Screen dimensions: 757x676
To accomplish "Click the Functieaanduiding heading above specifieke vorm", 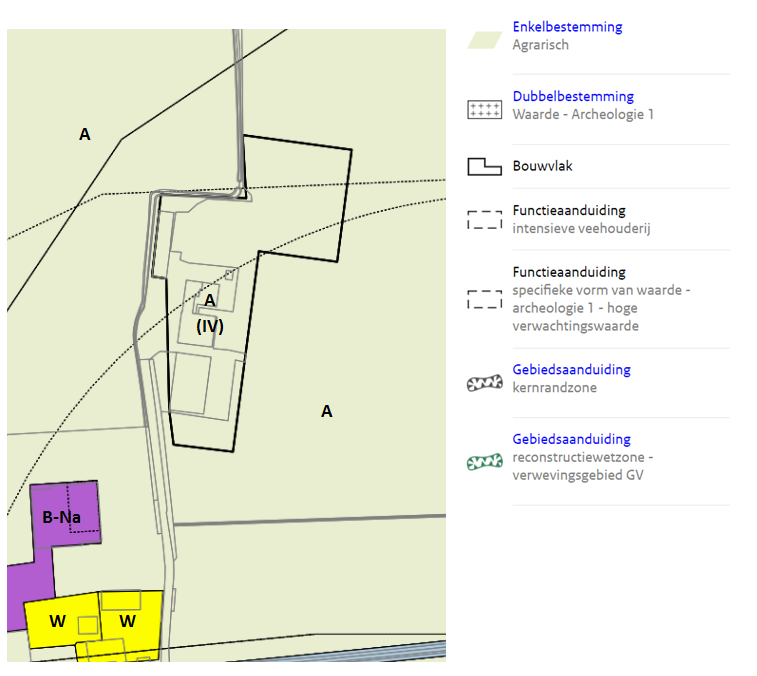I will (x=569, y=272).
